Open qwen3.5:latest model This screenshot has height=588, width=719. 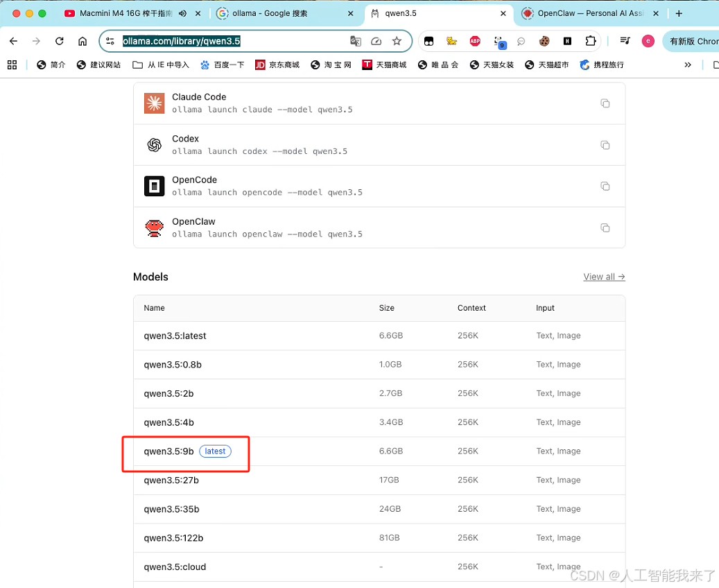point(175,336)
